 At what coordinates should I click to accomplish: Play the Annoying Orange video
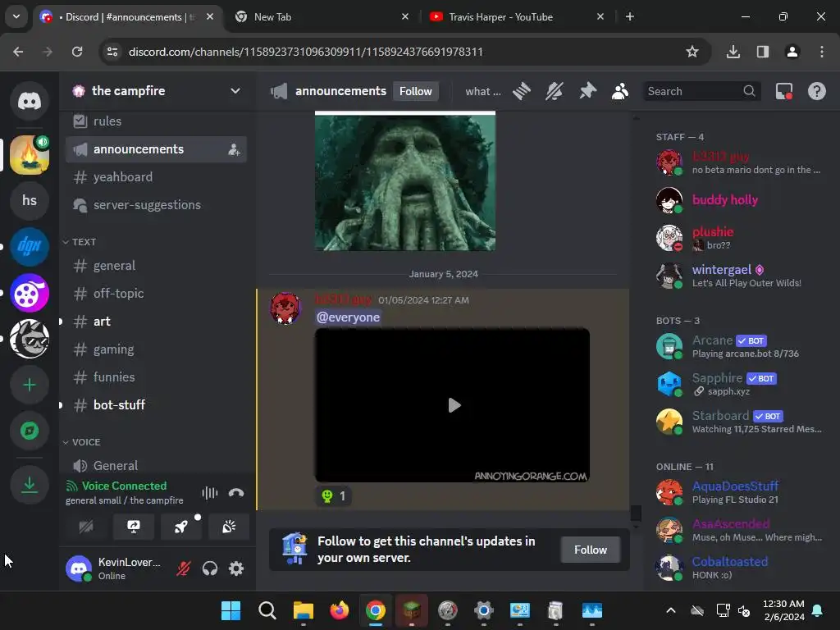pyautogui.click(x=453, y=405)
